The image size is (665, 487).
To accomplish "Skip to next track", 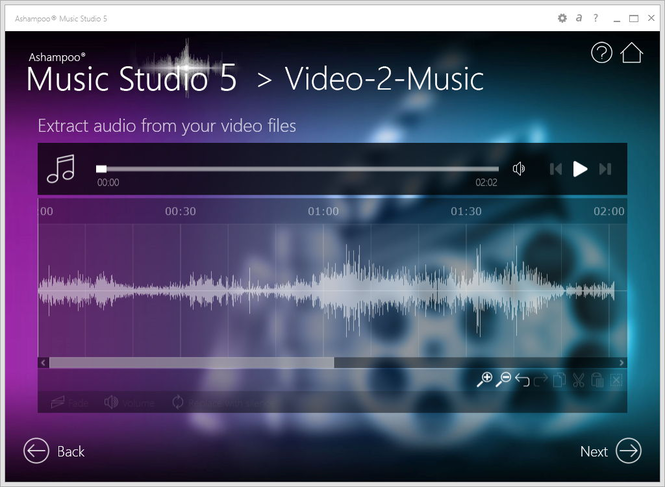I will [605, 169].
